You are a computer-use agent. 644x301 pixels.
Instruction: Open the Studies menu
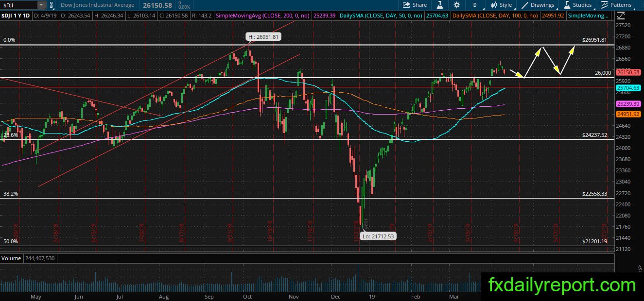[578, 5]
